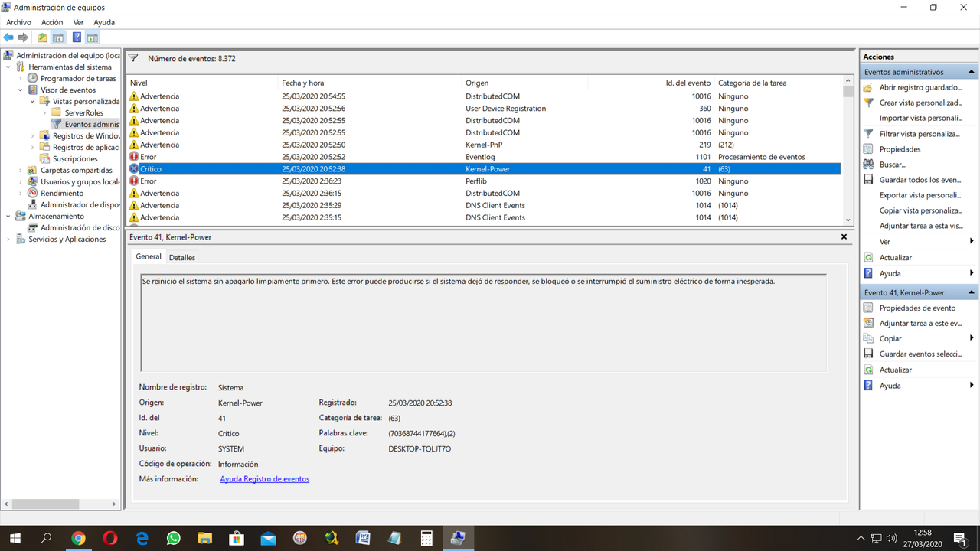Expand the ServerRoles folder node
The width and height of the screenshot is (980, 551).
[45, 112]
